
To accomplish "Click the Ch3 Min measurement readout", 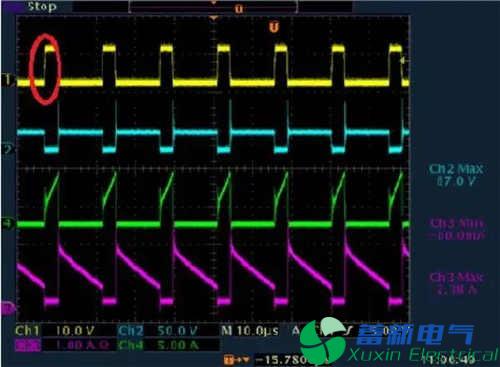I will [456, 229].
